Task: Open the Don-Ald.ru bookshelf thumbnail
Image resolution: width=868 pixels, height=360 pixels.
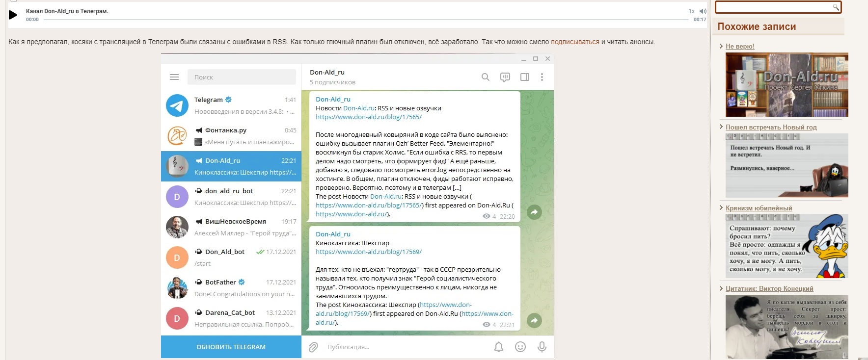Action: [x=787, y=85]
